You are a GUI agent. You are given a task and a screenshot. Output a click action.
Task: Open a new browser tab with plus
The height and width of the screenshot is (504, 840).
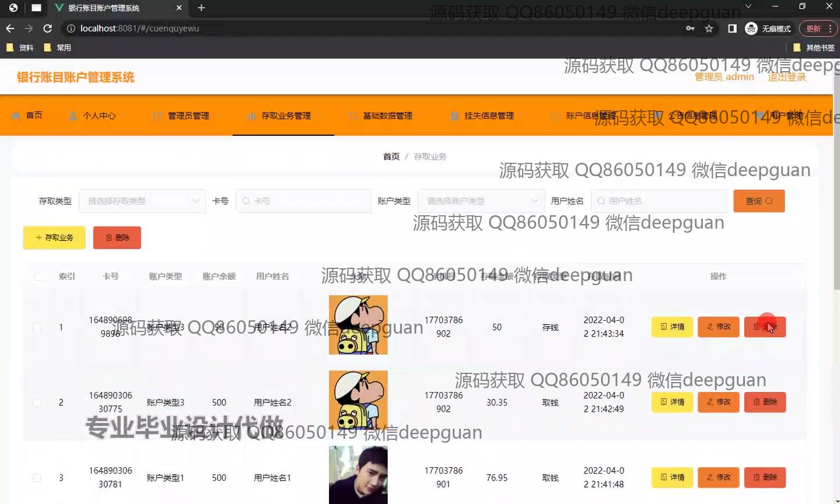coord(201,8)
